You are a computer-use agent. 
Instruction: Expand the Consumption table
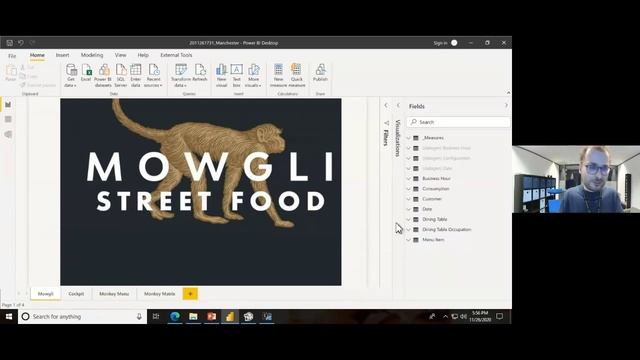click(409, 189)
